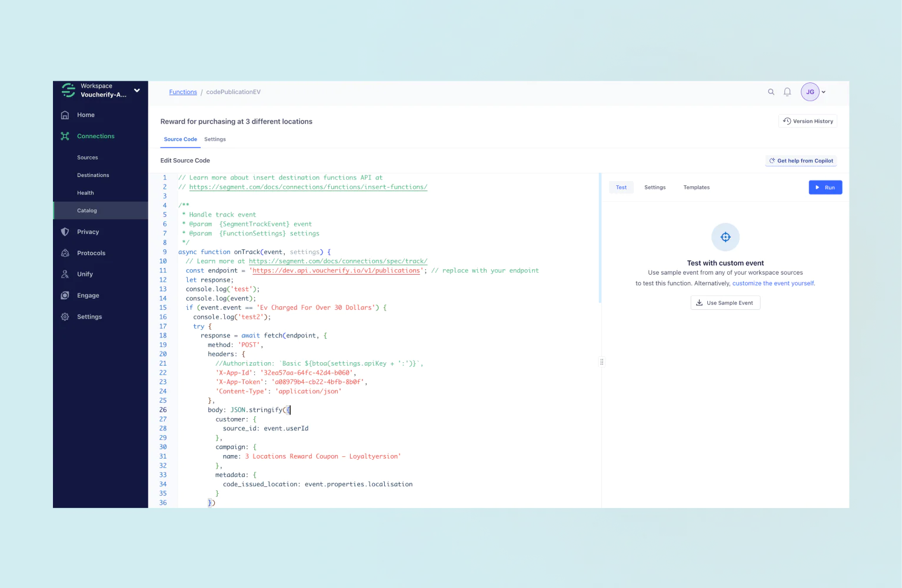Select Catalog under Connections
This screenshot has width=902, height=588.
point(86,210)
